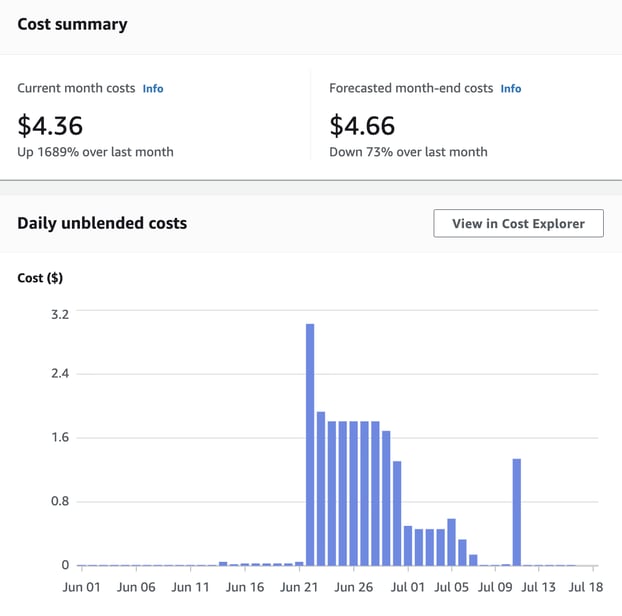Click the Jun 26 x-axis label
622x616 pixels.
coord(354,587)
